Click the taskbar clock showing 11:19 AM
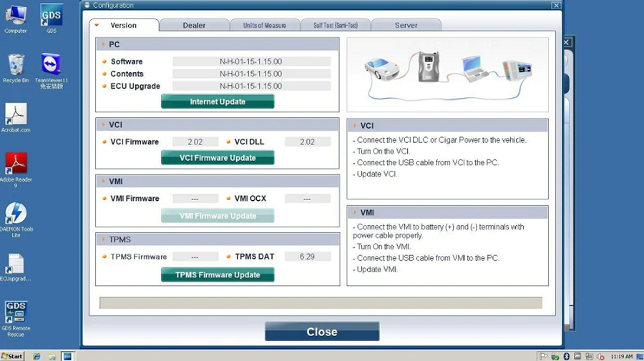 [621, 357]
